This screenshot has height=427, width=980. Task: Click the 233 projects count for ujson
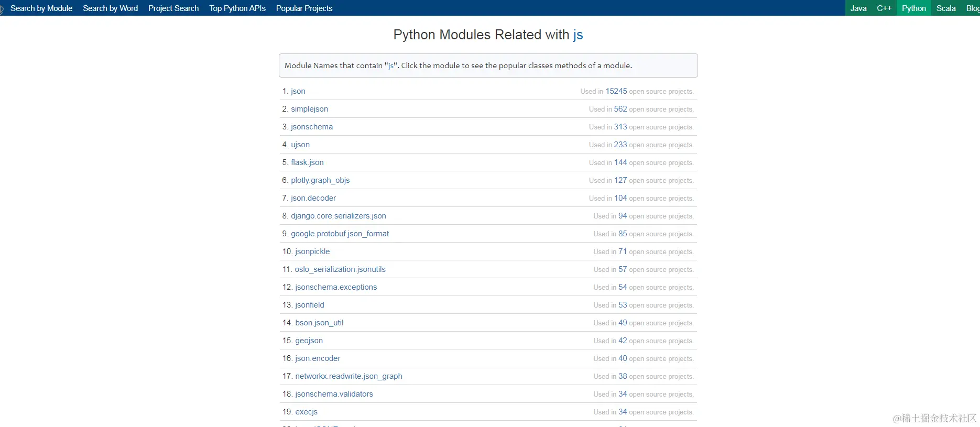click(620, 145)
